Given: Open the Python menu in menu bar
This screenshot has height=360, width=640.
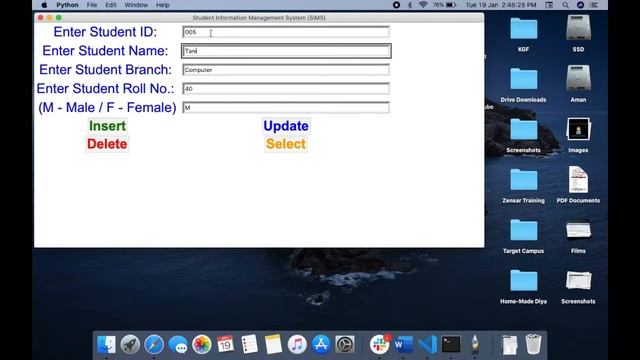Looking at the screenshot, I should click(x=67, y=5).
